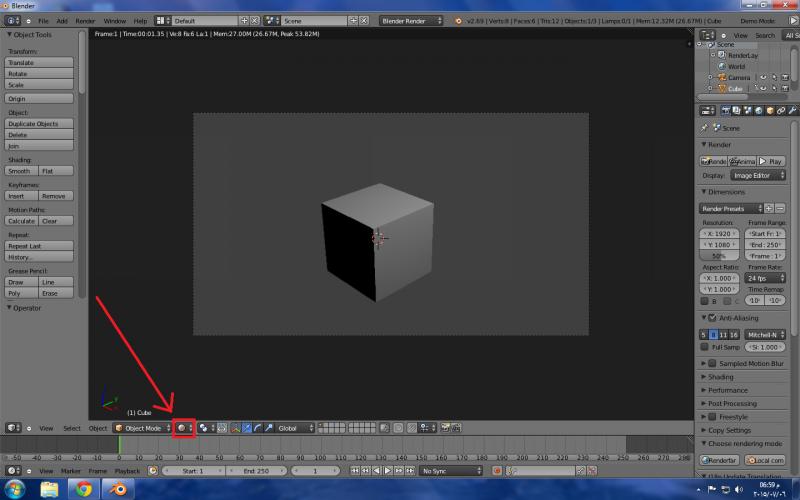Viewport: 800px width, 500px height.
Task: Select the translate manipulator arrow icon
Action: [247, 428]
